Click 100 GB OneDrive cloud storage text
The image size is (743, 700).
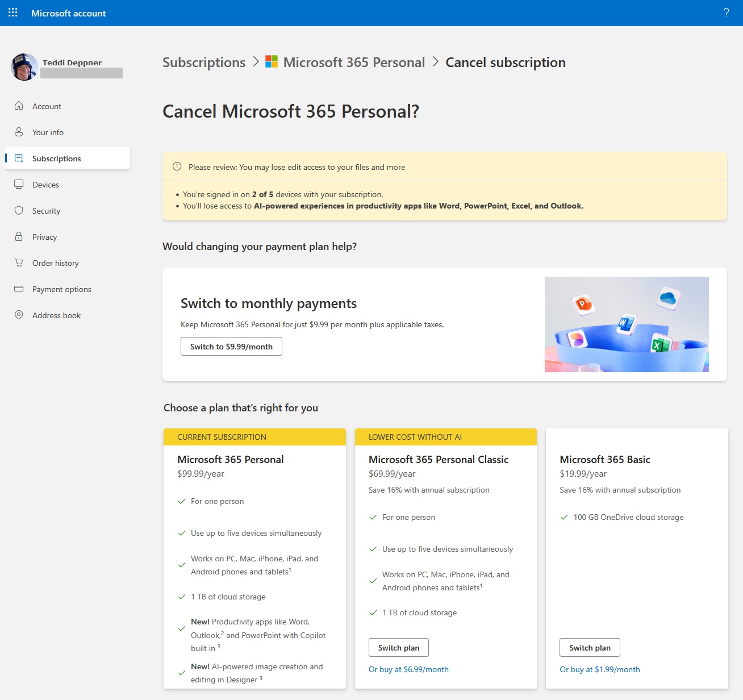point(628,517)
